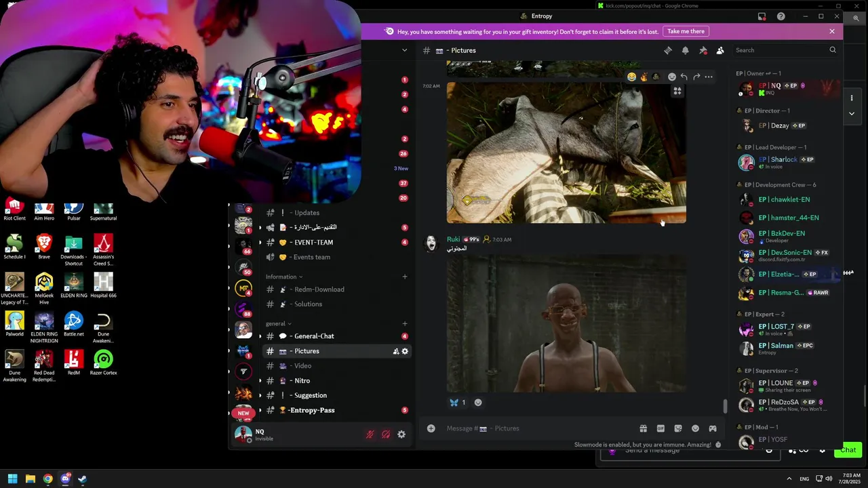Create channel in general category
This screenshot has width=868, height=488.
pyautogui.click(x=405, y=323)
